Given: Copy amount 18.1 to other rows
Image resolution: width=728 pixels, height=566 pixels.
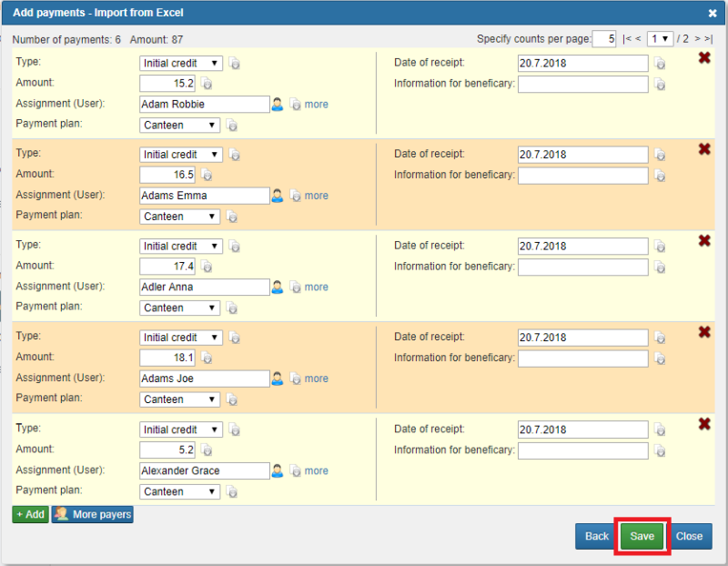Looking at the screenshot, I should point(207,358).
